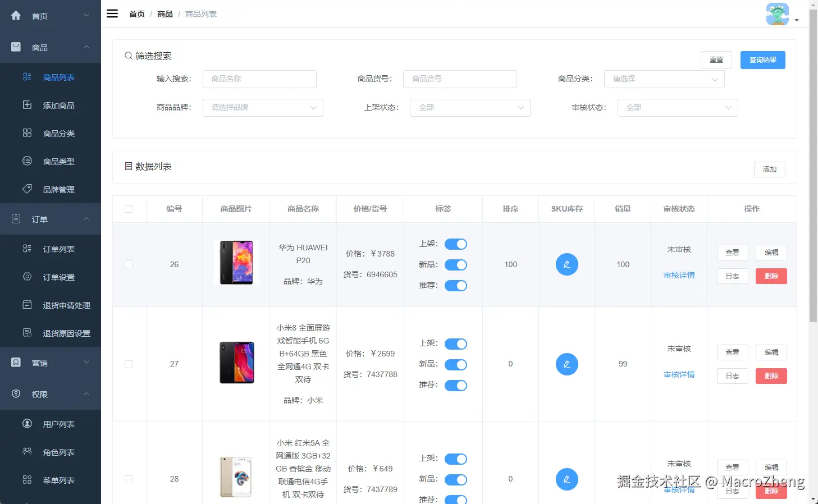Toggle 上架 switch for product 27
The height and width of the screenshot is (504, 818).
(456, 344)
